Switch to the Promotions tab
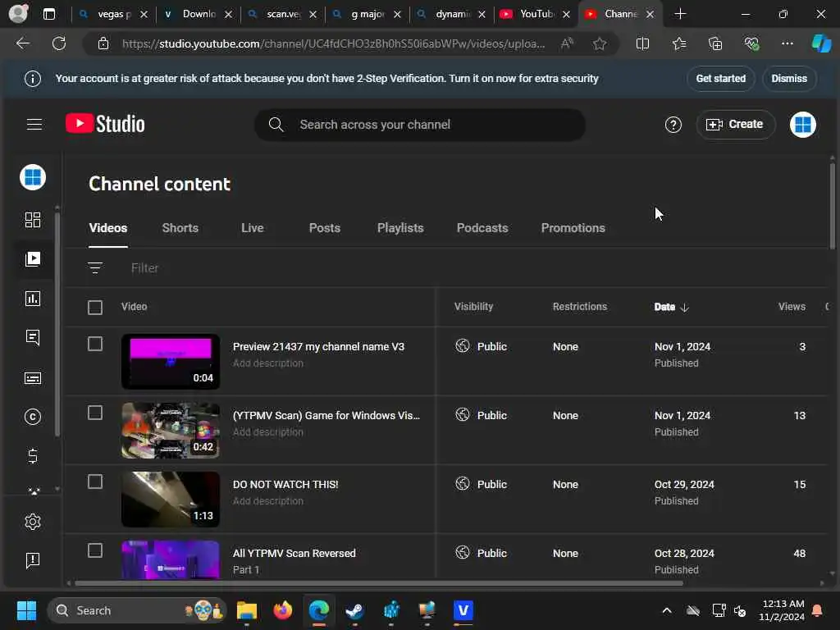This screenshot has width=840, height=630. [x=573, y=228]
